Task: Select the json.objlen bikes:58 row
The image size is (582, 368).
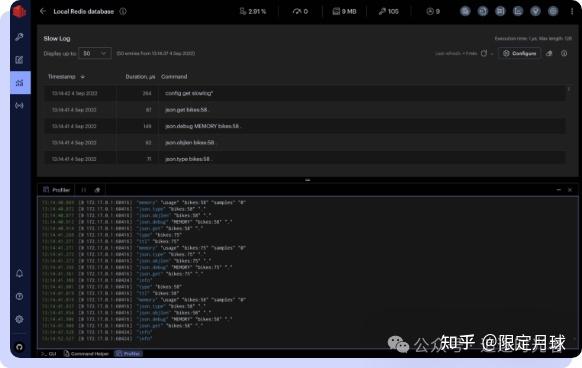Action: (305, 142)
